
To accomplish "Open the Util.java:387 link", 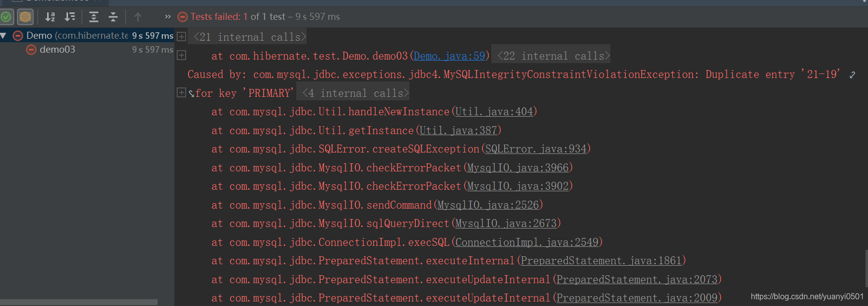I will [458, 131].
